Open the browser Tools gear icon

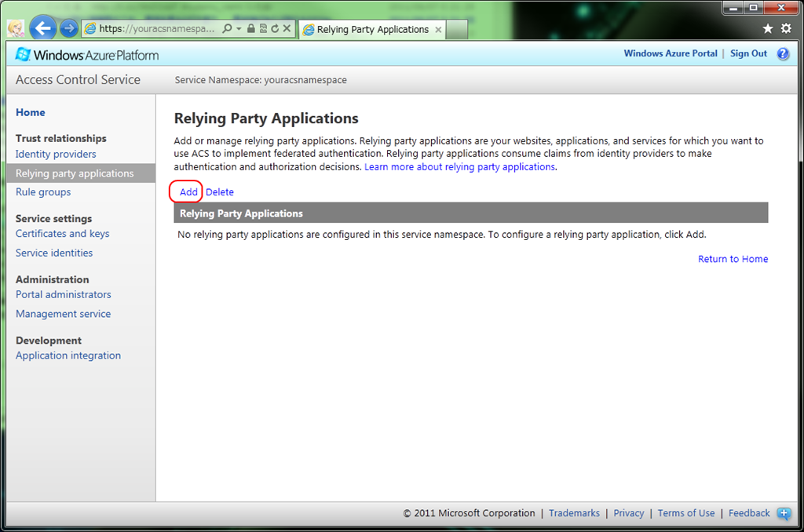(786, 29)
